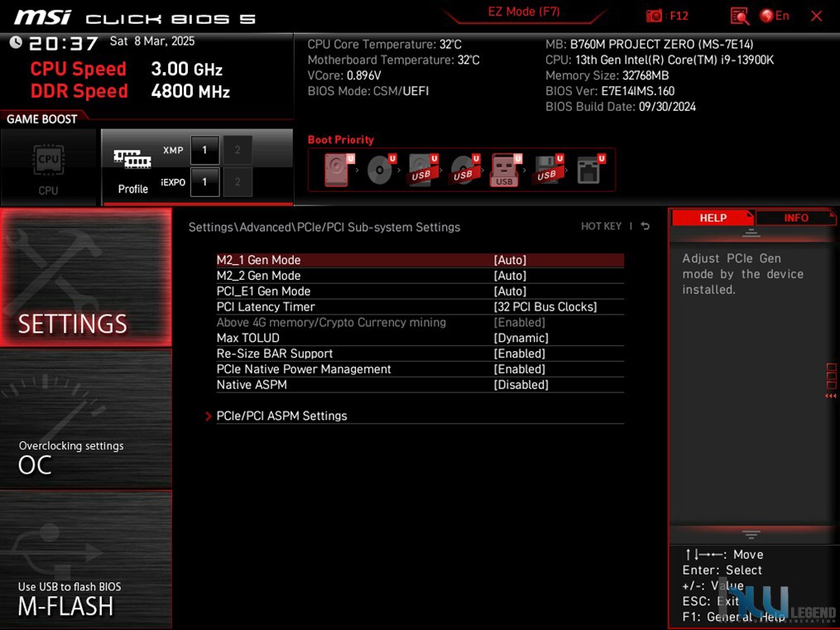The height and width of the screenshot is (630, 840).
Task: Click the hard disk boot priority icon
Action: pyautogui.click(x=338, y=170)
